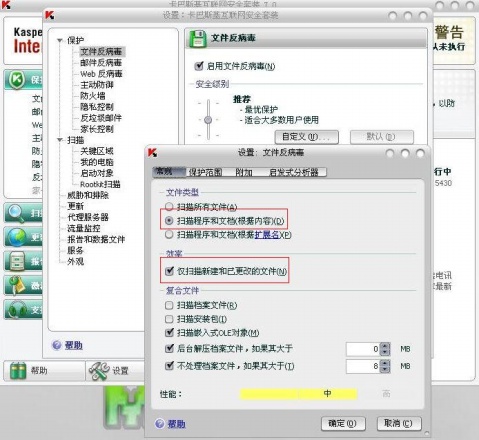Collapse the 扫描 tree node
The height and width of the screenshot is (440, 479).
click(60, 140)
